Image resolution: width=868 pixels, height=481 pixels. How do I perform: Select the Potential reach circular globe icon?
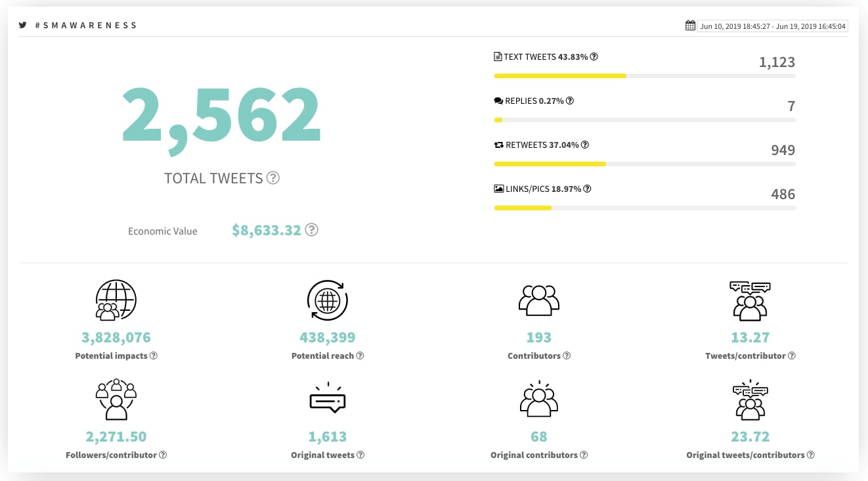[x=328, y=300]
